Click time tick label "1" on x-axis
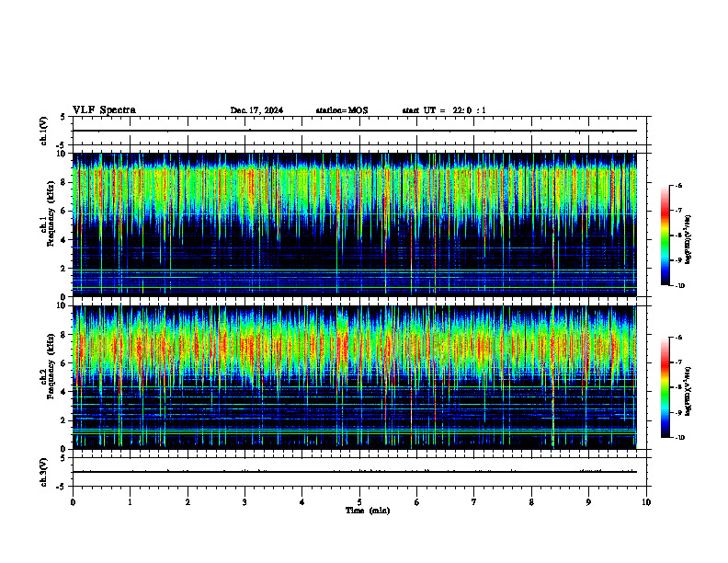Viewport: 728px width, 563px height. (x=130, y=502)
